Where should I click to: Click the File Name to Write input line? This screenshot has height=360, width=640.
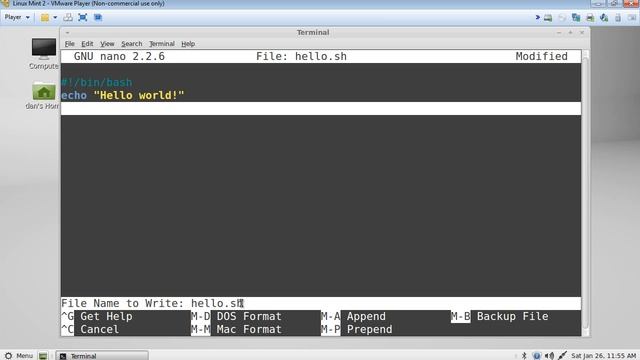(321, 303)
